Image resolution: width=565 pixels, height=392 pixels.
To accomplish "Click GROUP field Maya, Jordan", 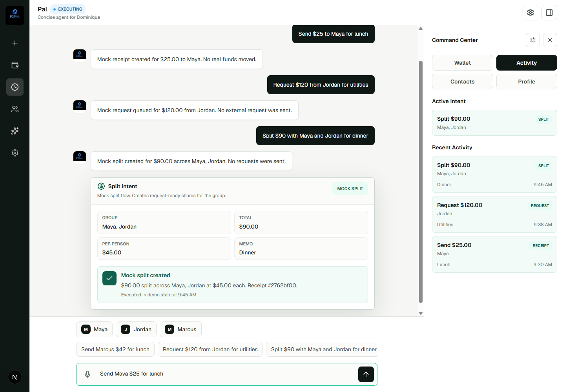I will coord(164,222).
